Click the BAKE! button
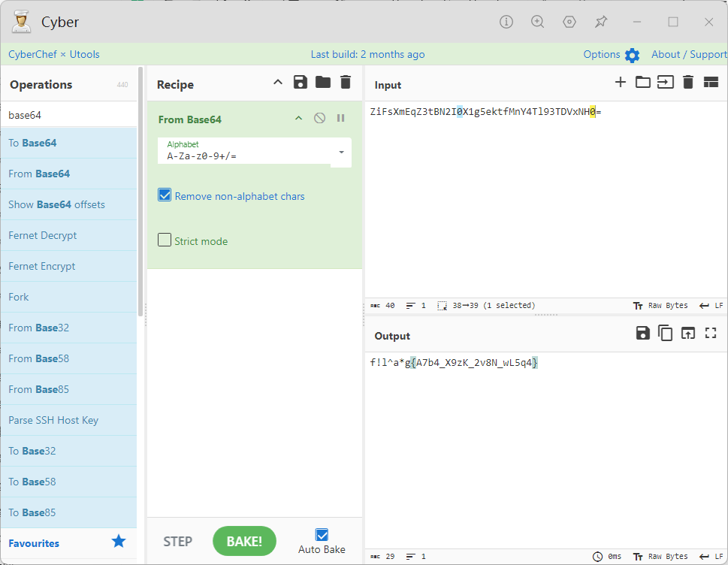Viewport: 728px width, 565px height. (244, 541)
